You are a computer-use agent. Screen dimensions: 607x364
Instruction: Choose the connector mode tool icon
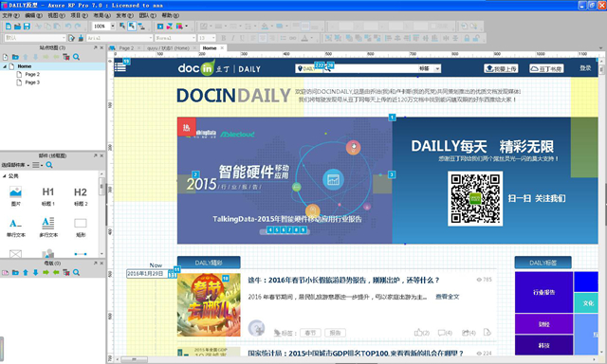pyautogui.click(x=141, y=26)
